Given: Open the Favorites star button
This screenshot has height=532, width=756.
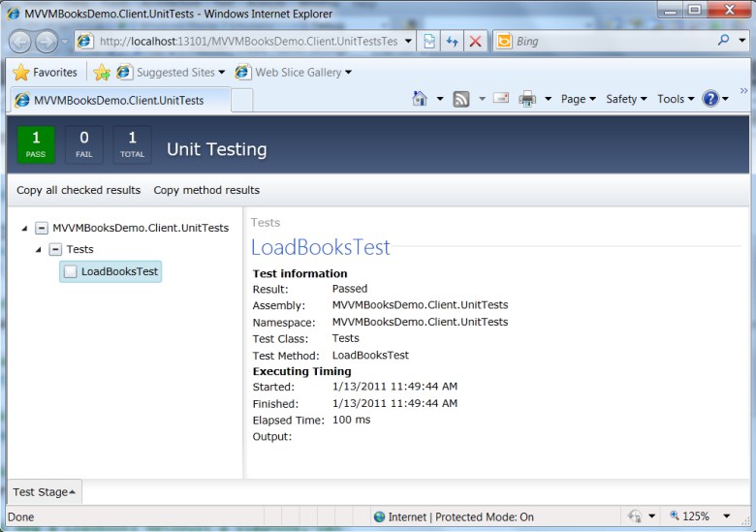Looking at the screenshot, I should point(45,73).
